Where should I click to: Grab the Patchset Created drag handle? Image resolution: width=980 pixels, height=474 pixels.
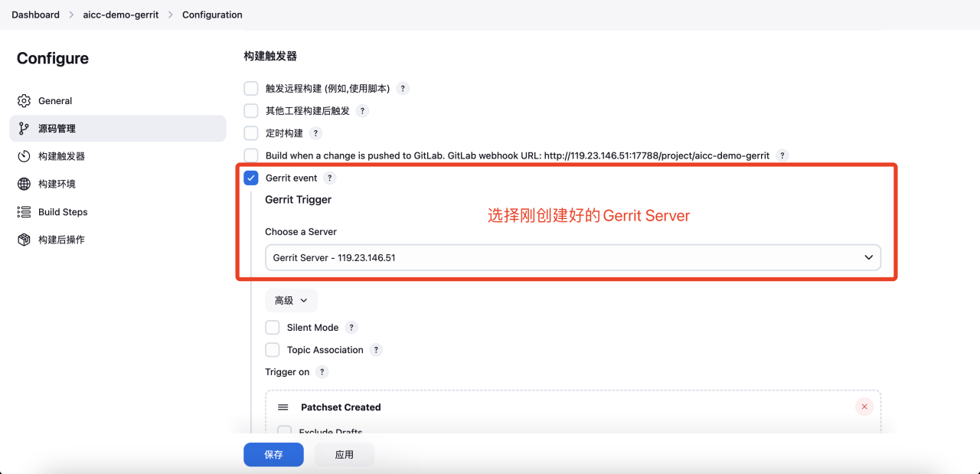[283, 407]
